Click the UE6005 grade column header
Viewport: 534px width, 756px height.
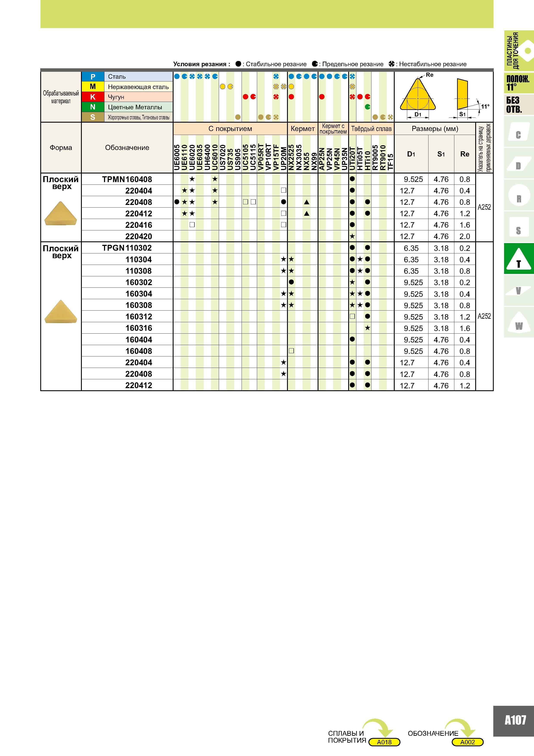pos(177,157)
